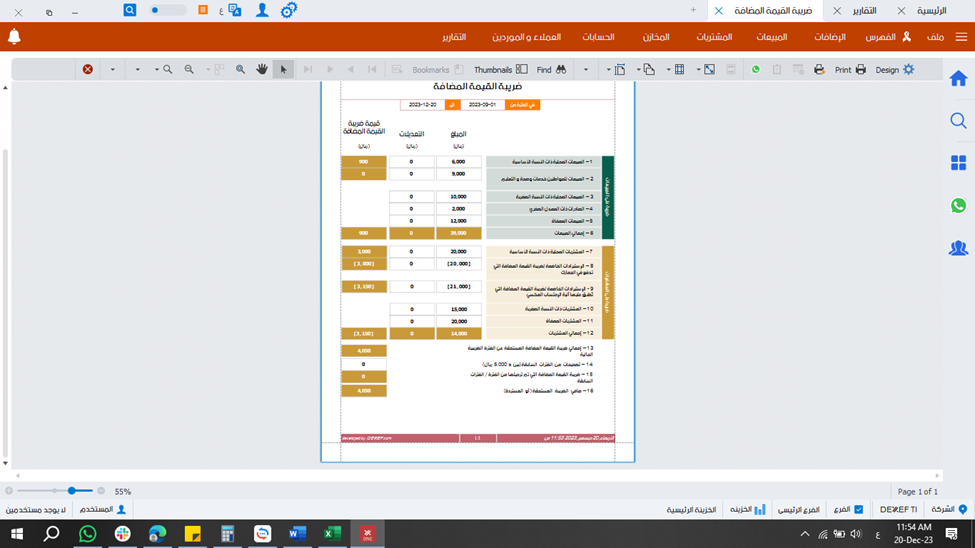Click the orange square title bar icon
The height and width of the screenshot is (548, 975).
(x=203, y=10)
